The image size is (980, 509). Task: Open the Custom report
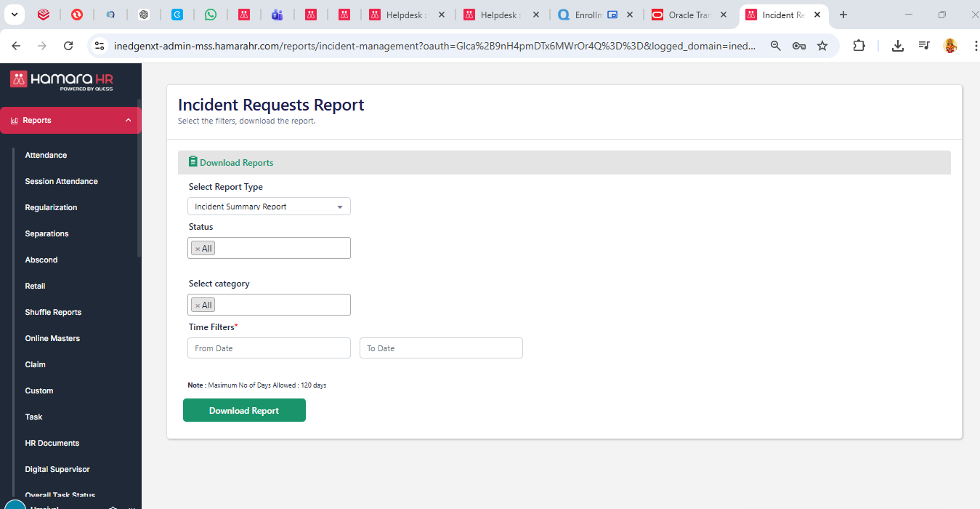[39, 390]
